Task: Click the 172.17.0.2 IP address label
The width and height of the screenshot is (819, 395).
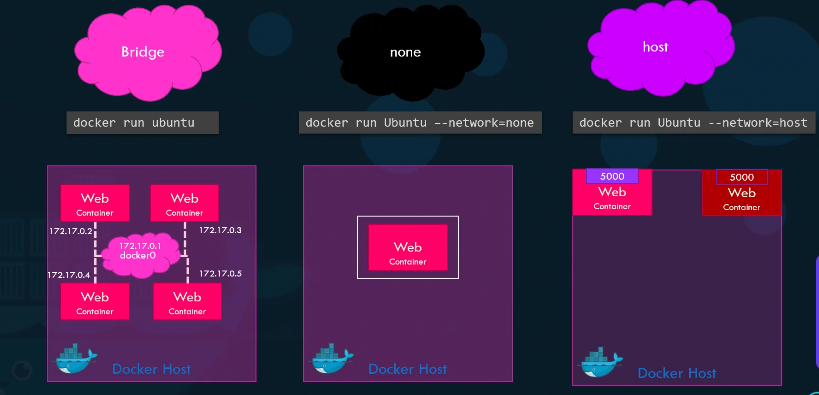Action: pyautogui.click(x=71, y=230)
